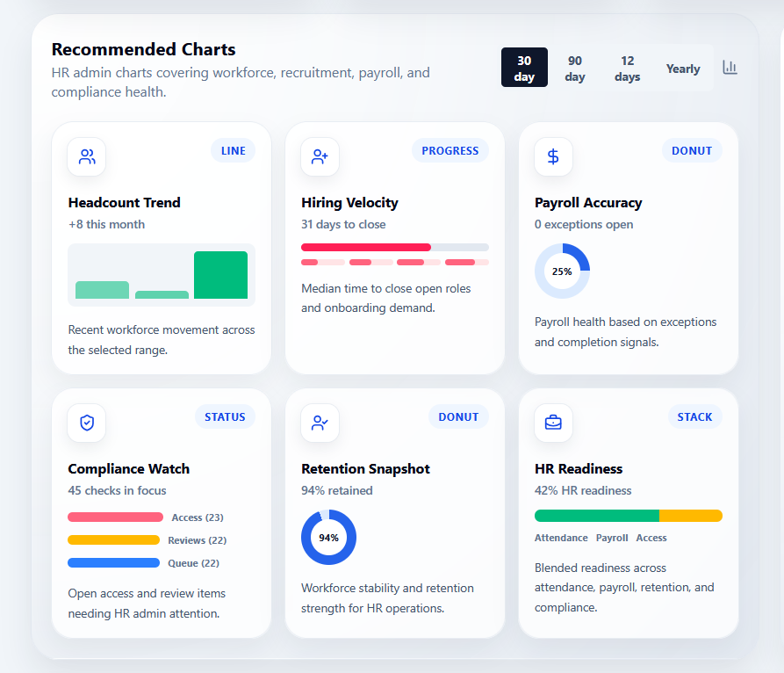Click the pink Access (23) bar

(x=116, y=517)
